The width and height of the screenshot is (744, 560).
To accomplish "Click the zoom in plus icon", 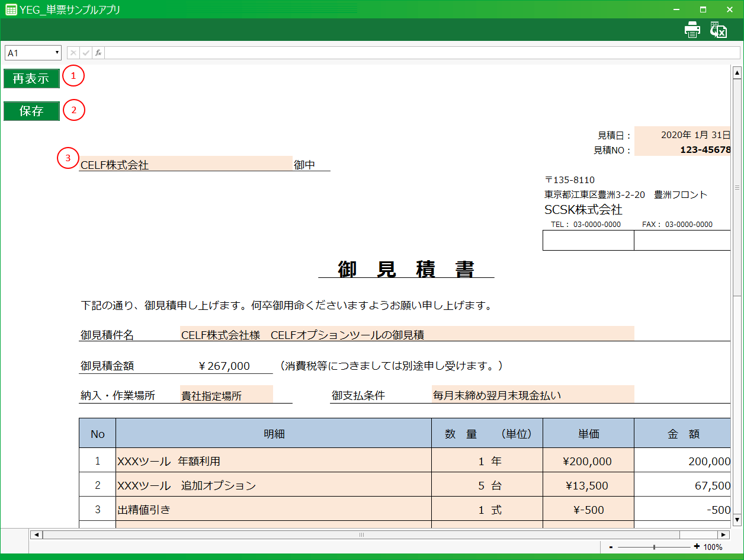I will (x=697, y=547).
